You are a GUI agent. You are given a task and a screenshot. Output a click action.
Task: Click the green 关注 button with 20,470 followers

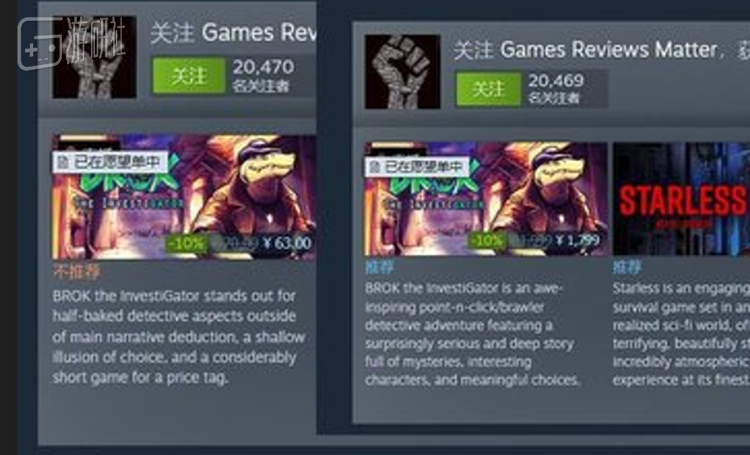click(189, 76)
